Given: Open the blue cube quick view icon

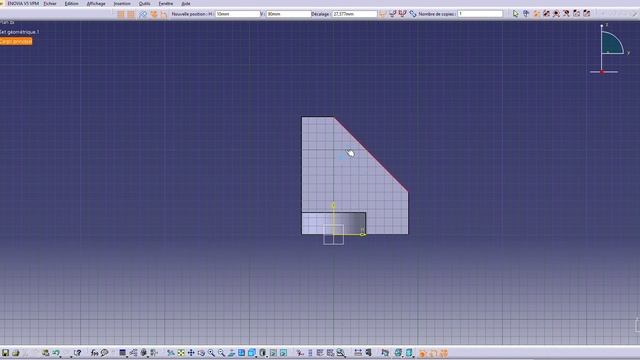Looking at the screenshot, I should click(252, 353).
